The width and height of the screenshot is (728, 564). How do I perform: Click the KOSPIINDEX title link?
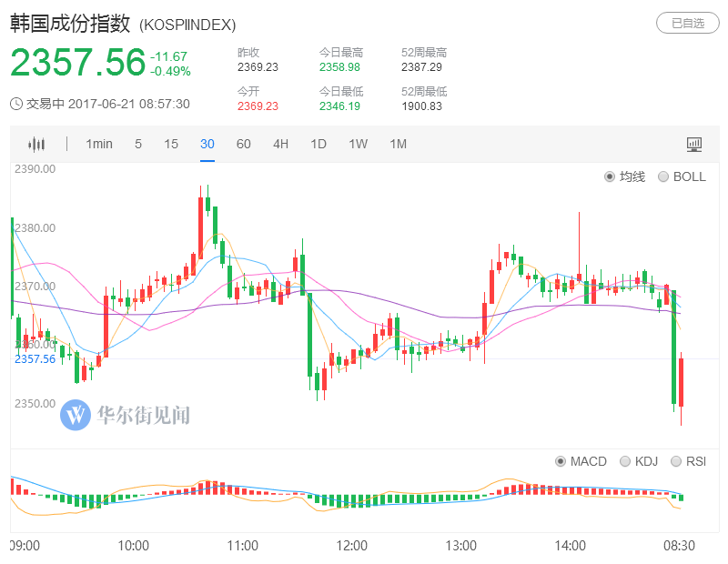191,24
